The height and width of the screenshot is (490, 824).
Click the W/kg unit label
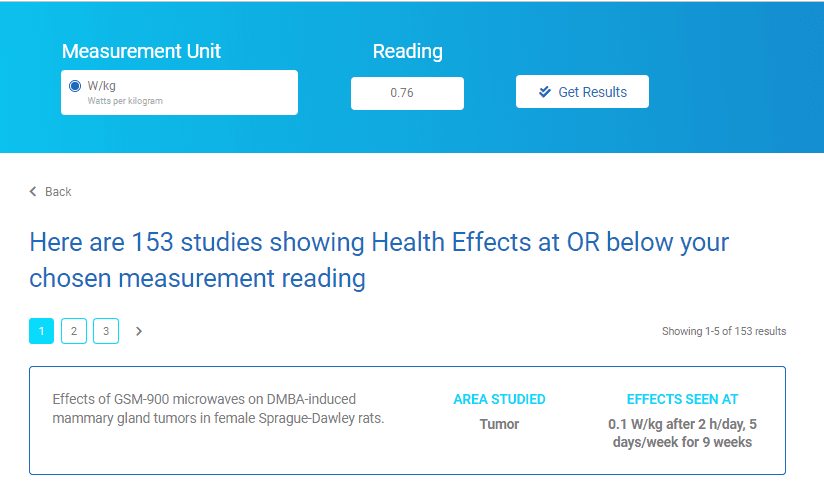(101, 86)
